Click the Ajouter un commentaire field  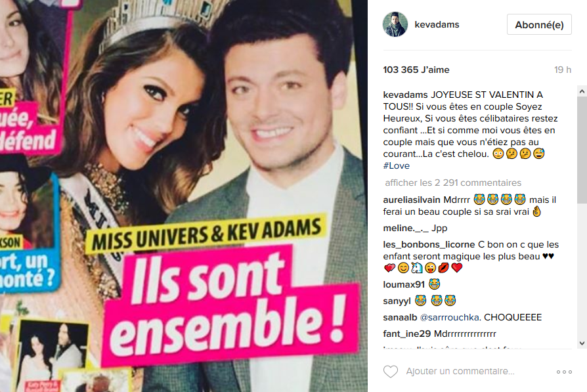point(460,372)
